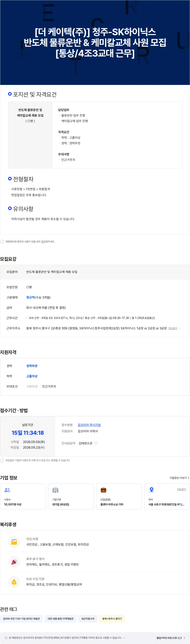Click 지원양식 잡코리아 이력서 text

click(88, 431)
